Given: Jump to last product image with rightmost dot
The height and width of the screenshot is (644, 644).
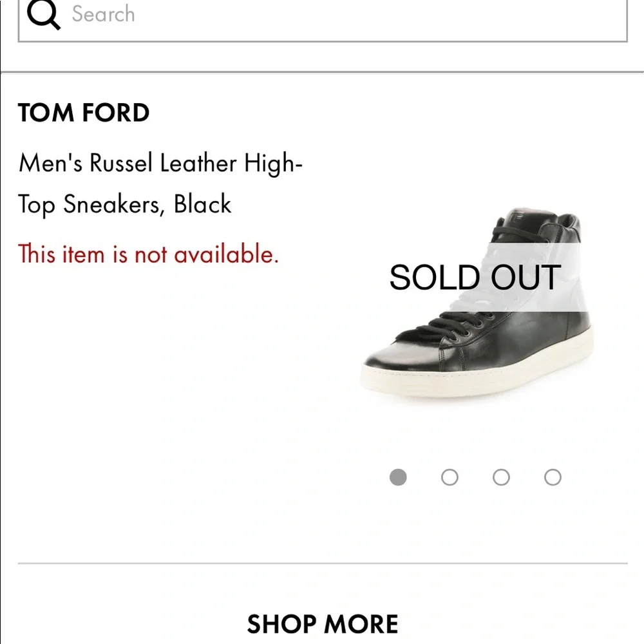Looking at the screenshot, I should point(552,477).
